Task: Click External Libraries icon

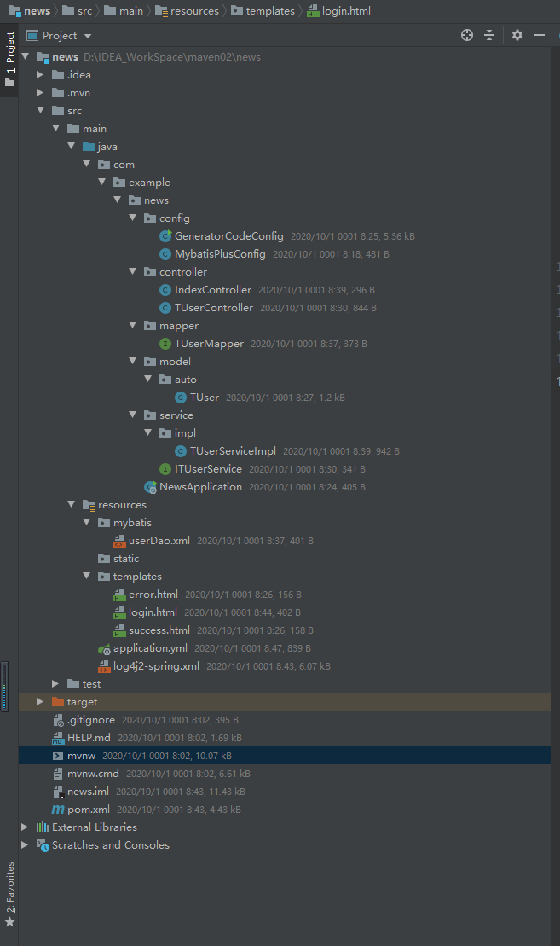Action: (43, 827)
